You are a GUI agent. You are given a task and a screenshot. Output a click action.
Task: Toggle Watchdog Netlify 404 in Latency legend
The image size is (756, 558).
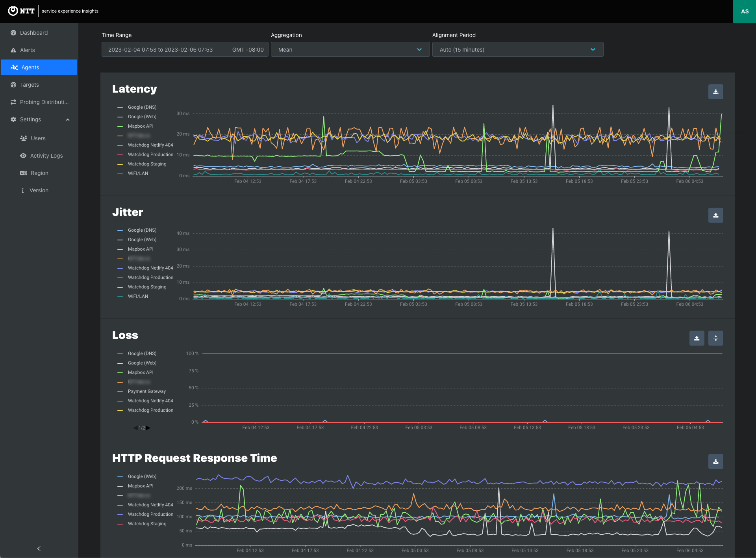pyautogui.click(x=145, y=145)
